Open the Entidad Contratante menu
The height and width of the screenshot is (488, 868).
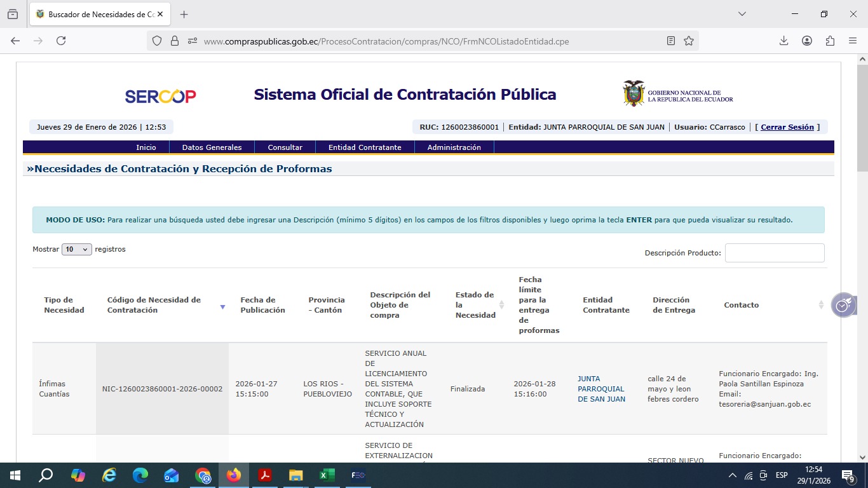coord(365,147)
